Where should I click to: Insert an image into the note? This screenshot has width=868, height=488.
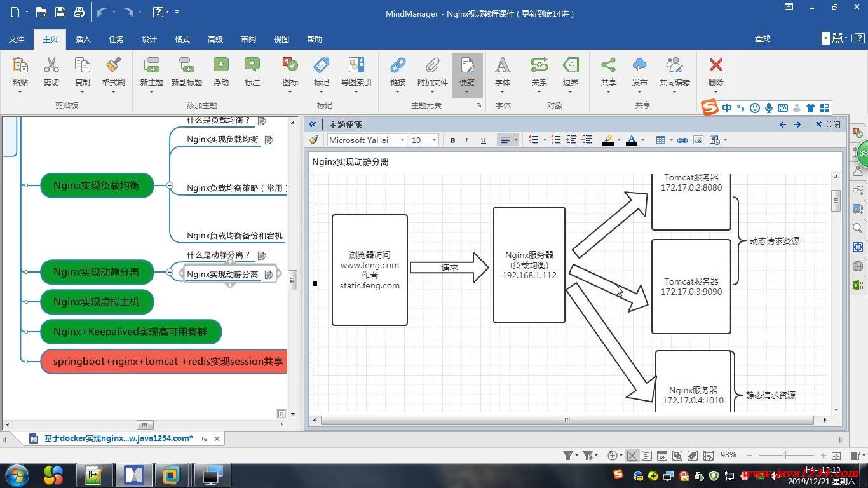(x=698, y=140)
